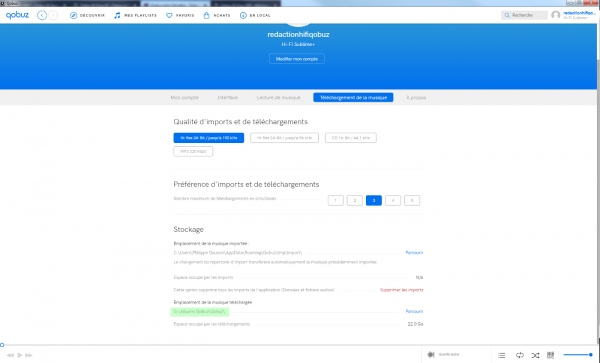Switch to Lecture de musique tab

[x=279, y=98]
